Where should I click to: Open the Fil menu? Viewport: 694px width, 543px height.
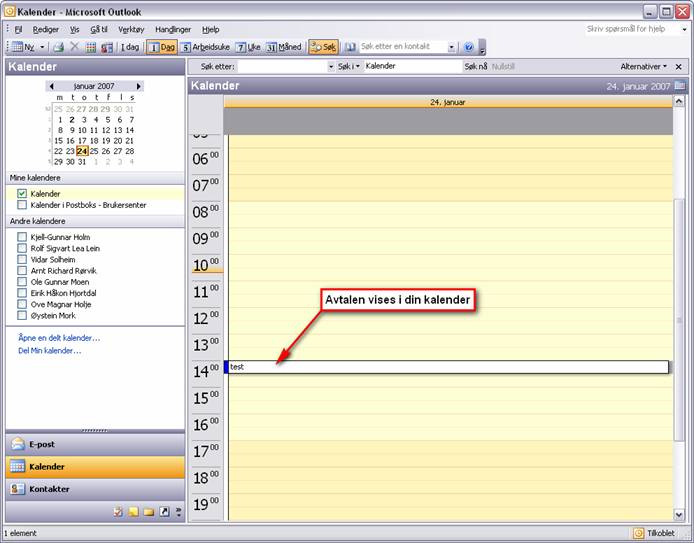tap(18, 30)
